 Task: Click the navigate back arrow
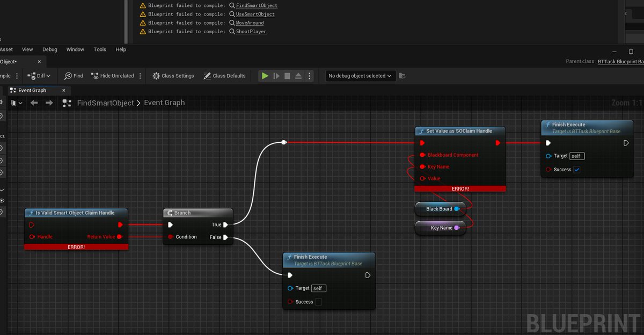[x=34, y=103]
